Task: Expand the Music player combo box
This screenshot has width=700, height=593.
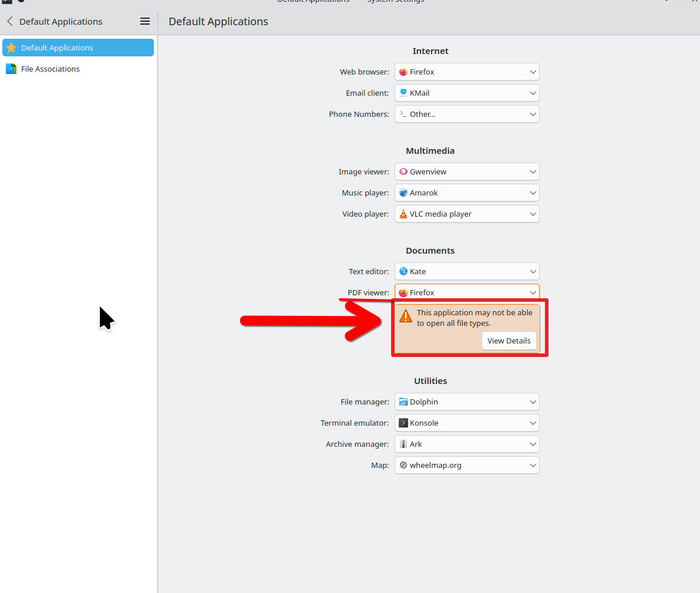Action: [x=467, y=193]
